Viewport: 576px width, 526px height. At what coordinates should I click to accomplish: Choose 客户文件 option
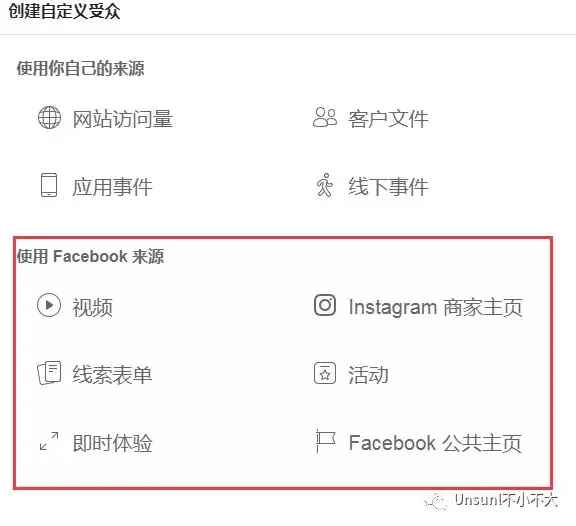tap(388, 119)
